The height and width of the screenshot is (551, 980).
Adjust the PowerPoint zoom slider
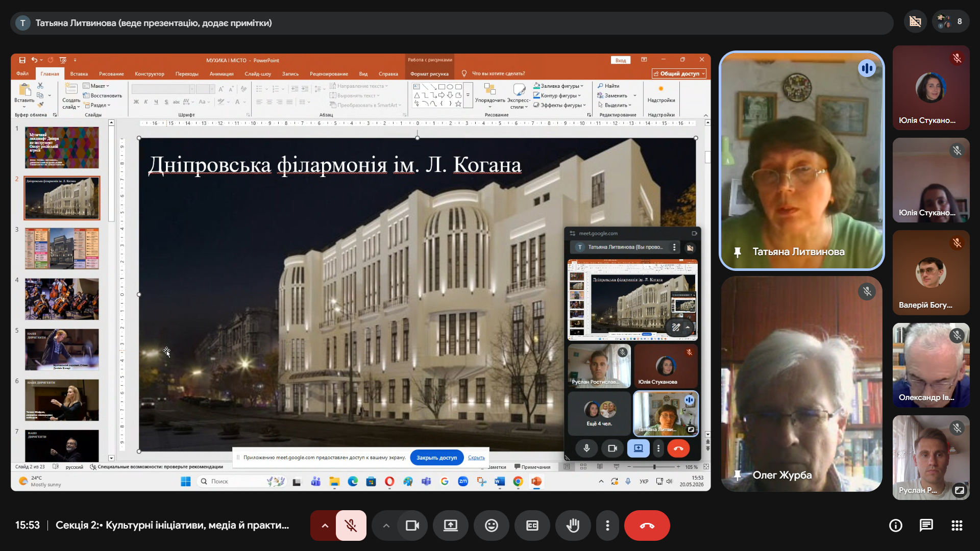pos(654,467)
